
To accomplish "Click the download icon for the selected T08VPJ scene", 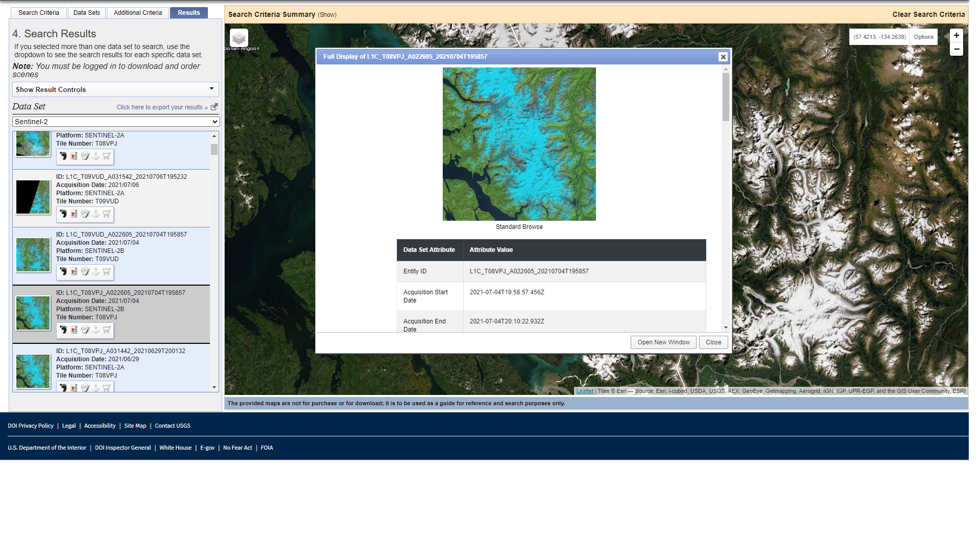I will [95, 330].
